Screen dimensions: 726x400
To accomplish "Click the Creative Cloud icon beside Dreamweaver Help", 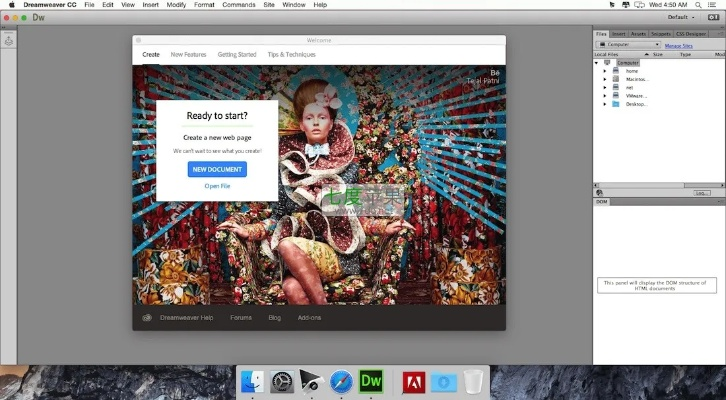I will tap(147, 318).
